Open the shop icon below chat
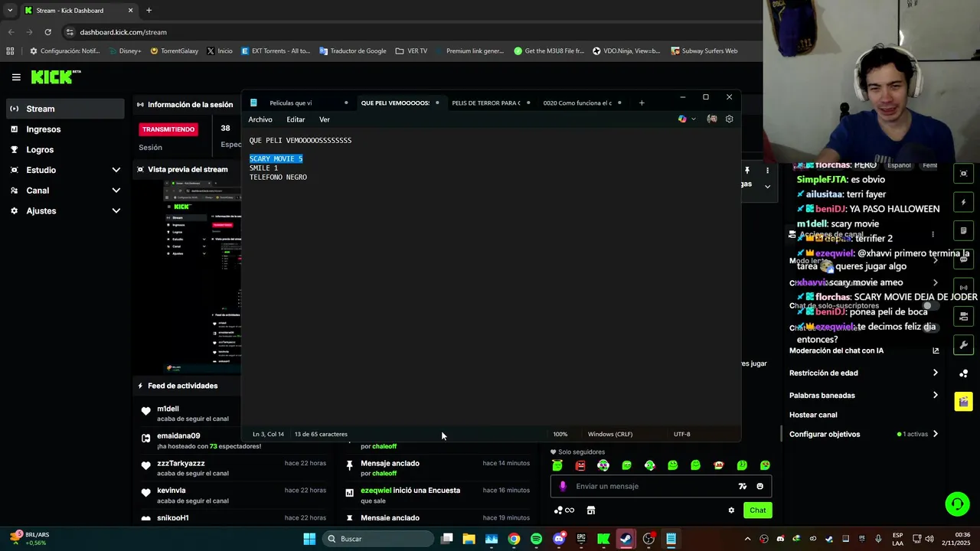 coord(591,510)
